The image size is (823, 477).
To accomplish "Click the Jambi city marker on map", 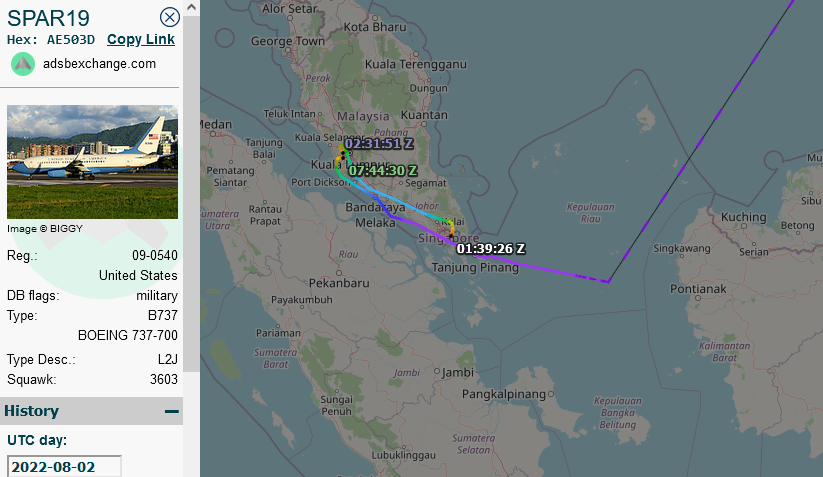I will (x=437, y=372).
